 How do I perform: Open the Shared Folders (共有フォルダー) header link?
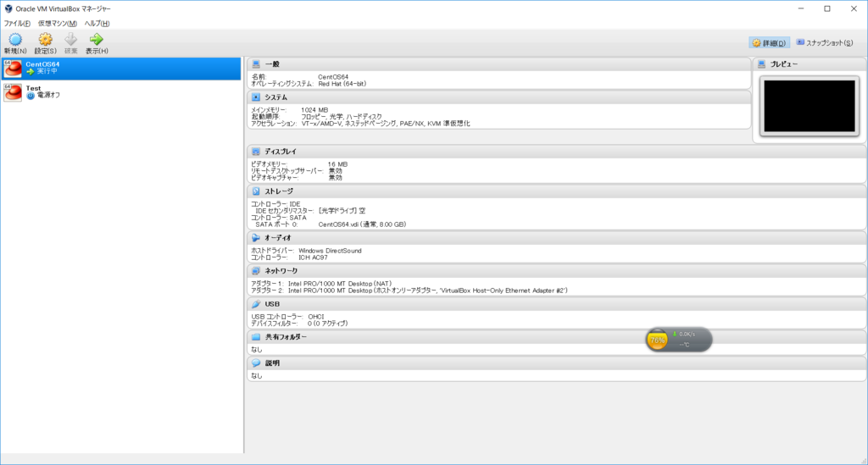click(286, 337)
